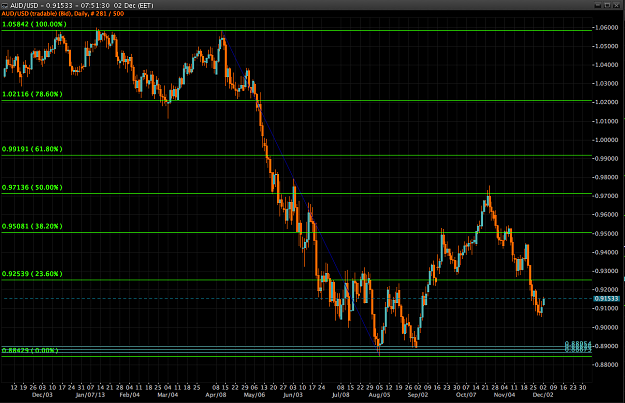Click the 0.94000 price axis label
The image size is (625, 403).
tap(606, 252)
